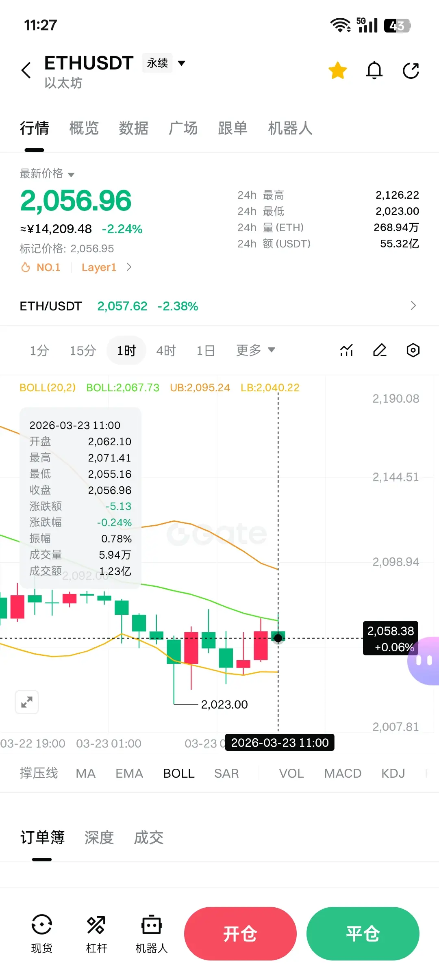Select the drawing pencil tool icon

(x=380, y=350)
